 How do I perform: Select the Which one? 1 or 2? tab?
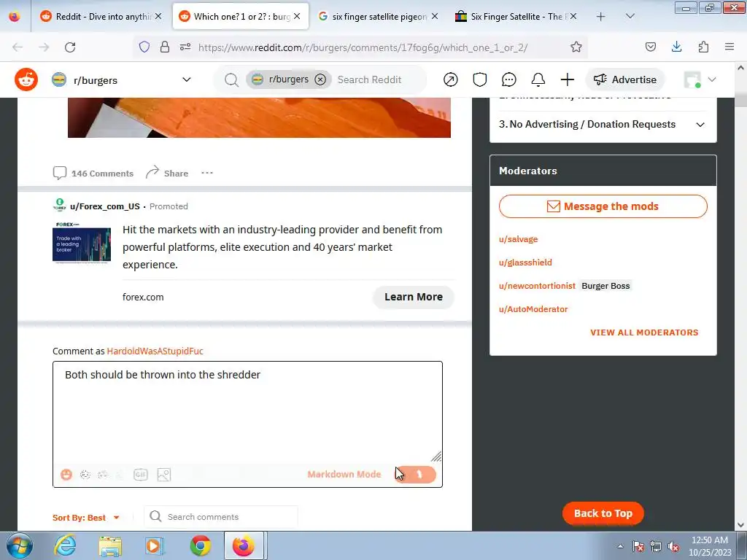click(241, 16)
